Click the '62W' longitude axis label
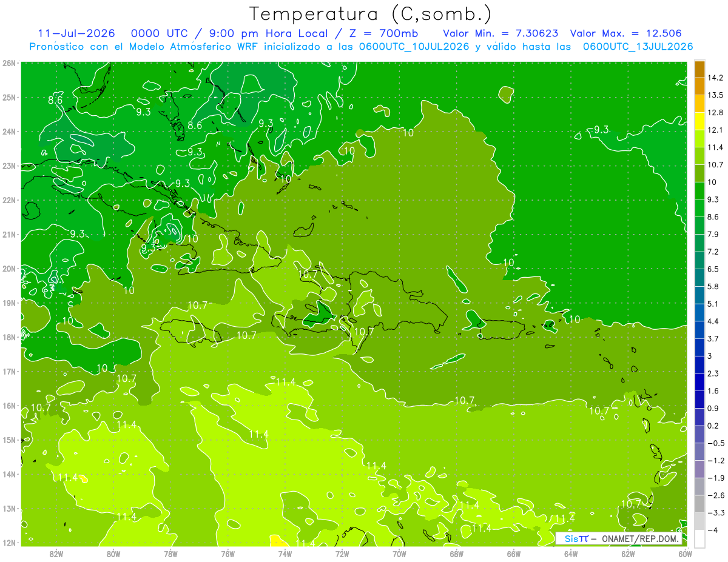728x562 pixels. point(628,554)
